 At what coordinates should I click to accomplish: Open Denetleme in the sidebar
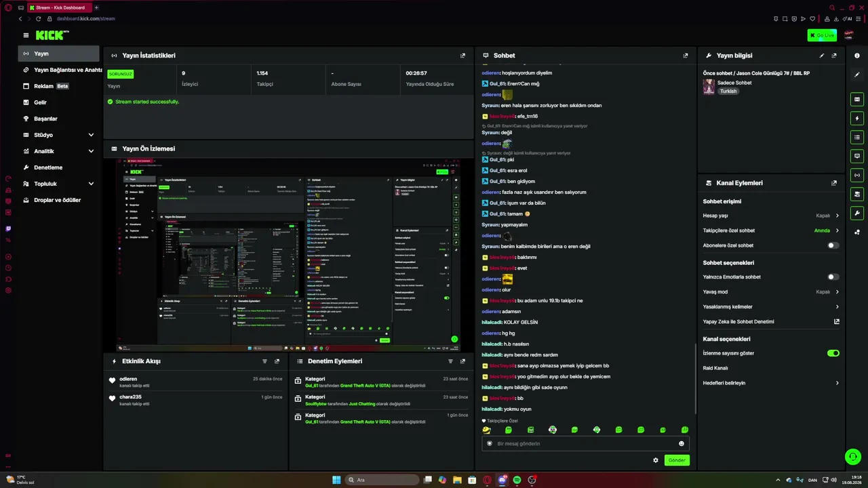(58, 167)
